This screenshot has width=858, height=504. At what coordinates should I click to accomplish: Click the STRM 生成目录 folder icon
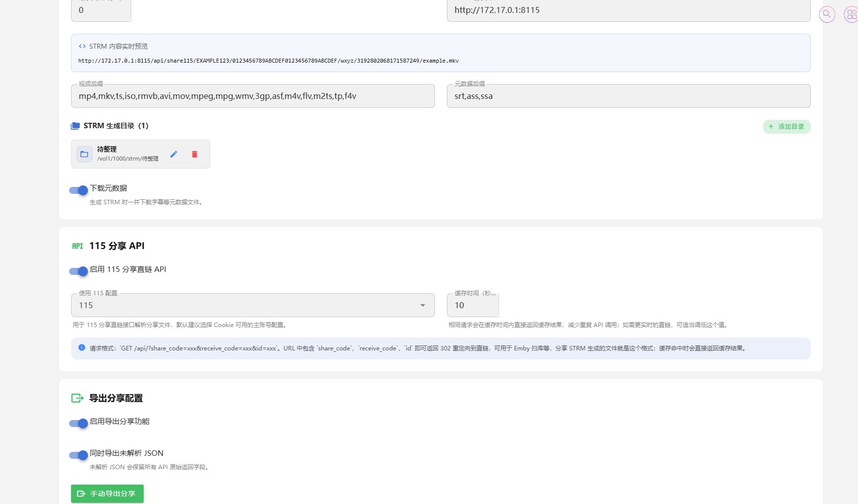(76, 126)
